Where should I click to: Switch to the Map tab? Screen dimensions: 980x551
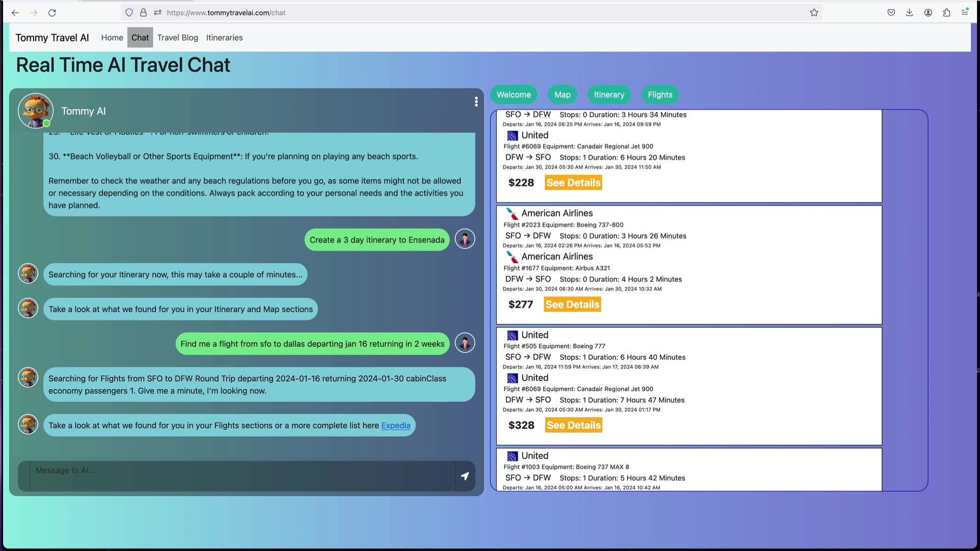tap(562, 95)
